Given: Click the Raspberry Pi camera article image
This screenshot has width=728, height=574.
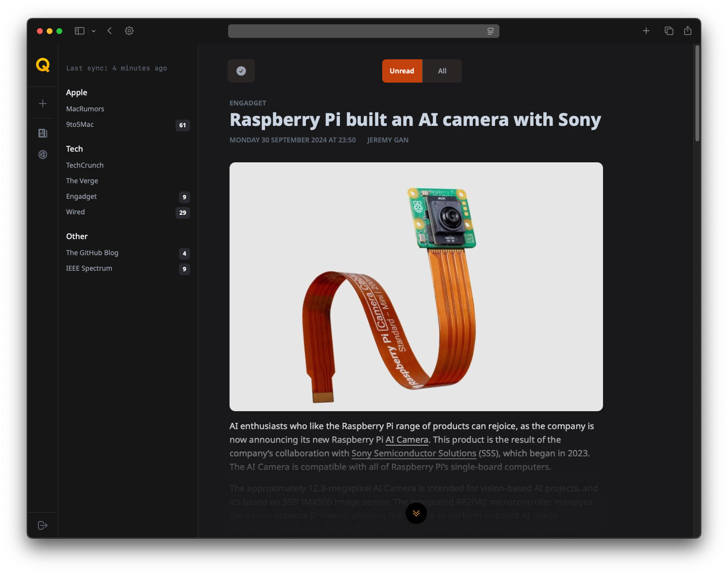Looking at the screenshot, I should click(416, 287).
